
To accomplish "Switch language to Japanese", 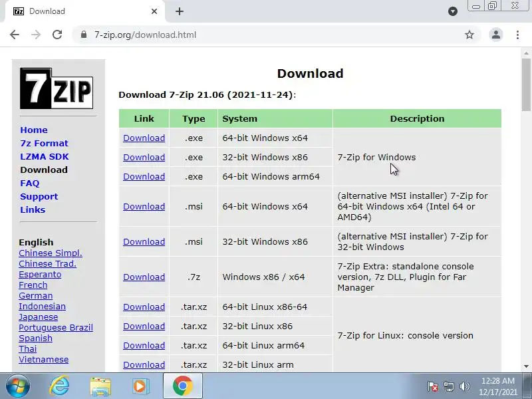I will click(x=39, y=317).
